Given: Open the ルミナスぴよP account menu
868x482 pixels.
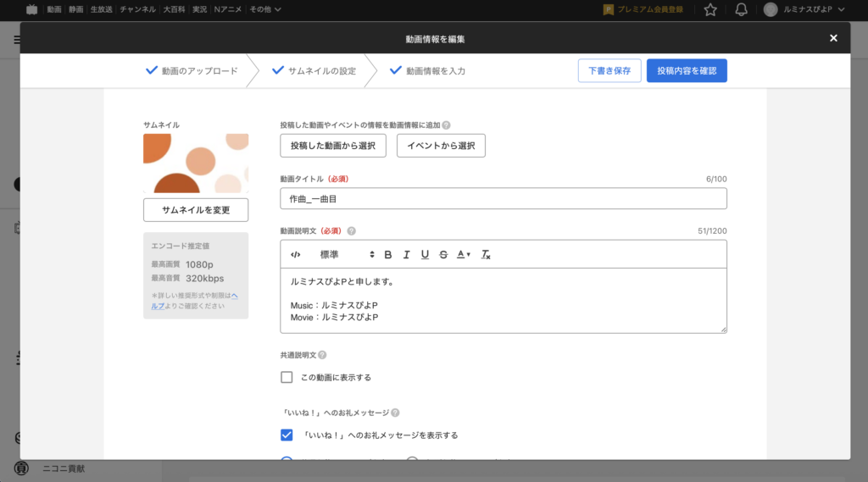Looking at the screenshot, I should tap(804, 9).
